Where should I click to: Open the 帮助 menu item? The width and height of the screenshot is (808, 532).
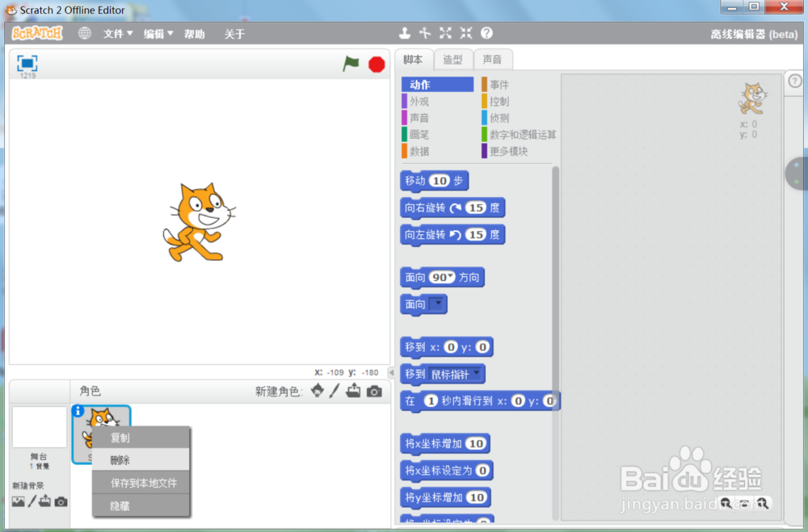(194, 34)
